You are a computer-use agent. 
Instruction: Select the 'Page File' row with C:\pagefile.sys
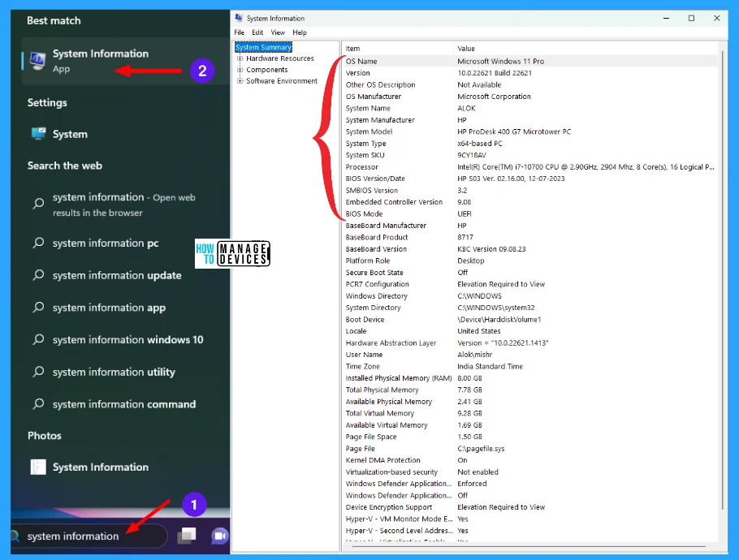(530, 448)
